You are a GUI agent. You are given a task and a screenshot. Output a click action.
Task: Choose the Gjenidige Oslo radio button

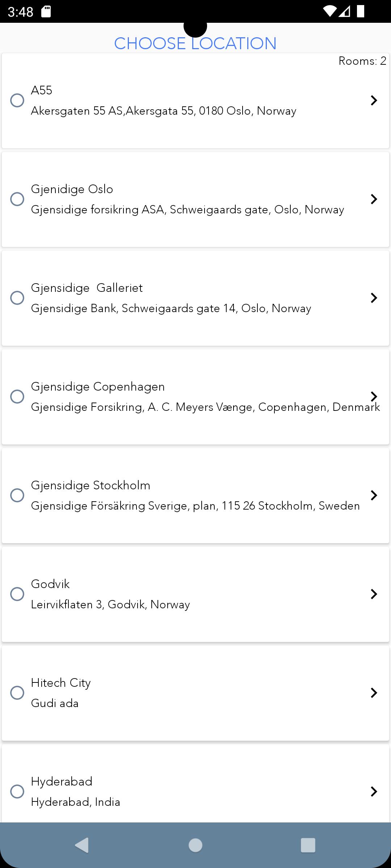(17, 199)
